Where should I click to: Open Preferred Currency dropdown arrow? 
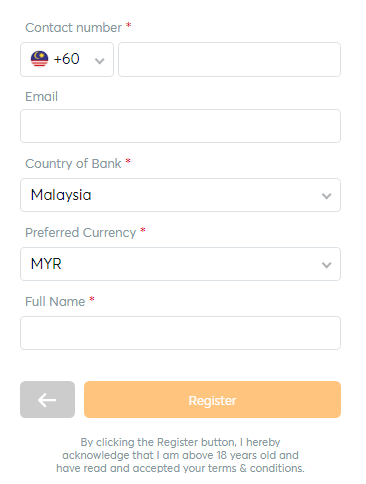[326, 265]
